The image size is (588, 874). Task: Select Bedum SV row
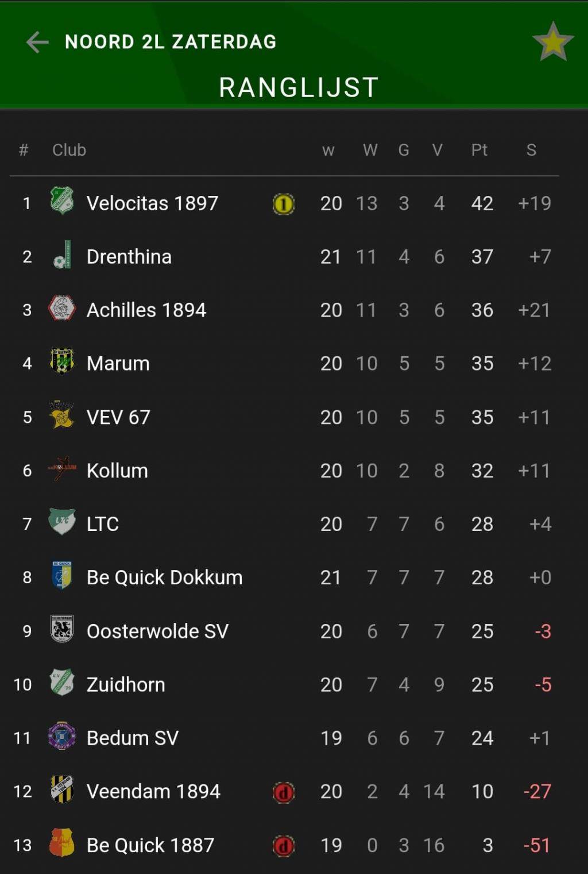click(285, 738)
